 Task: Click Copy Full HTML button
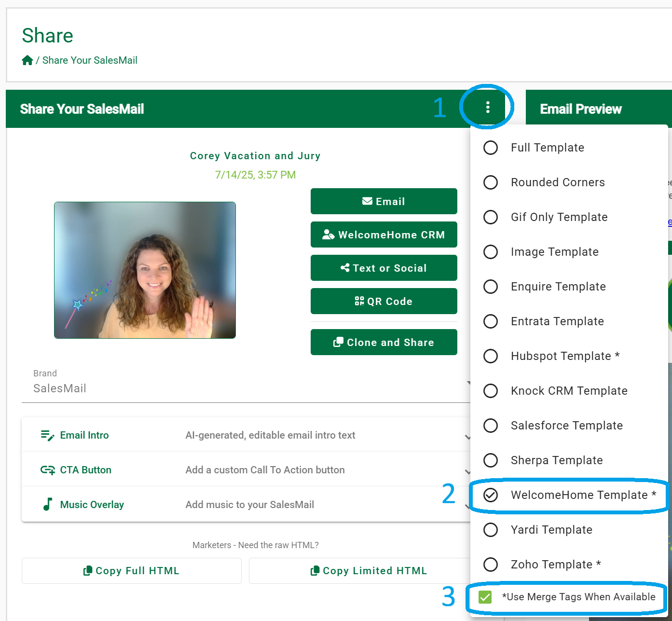pyautogui.click(x=131, y=571)
